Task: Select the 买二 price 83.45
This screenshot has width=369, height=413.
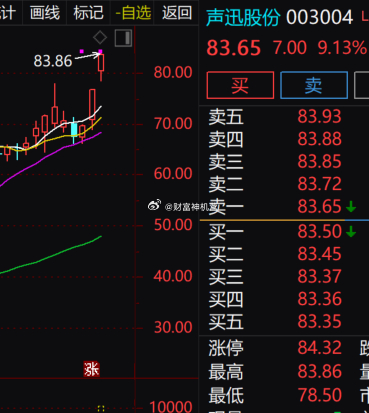Action: pyautogui.click(x=319, y=254)
